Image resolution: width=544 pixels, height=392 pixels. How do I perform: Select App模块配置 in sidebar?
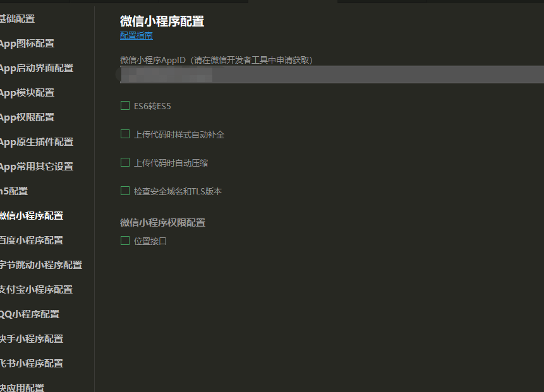27,93
